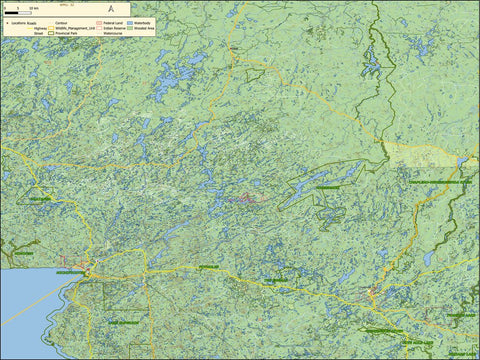Click the 'Watercourse' legend label
The width and height of the screenshot is (480, 360).
113,33
